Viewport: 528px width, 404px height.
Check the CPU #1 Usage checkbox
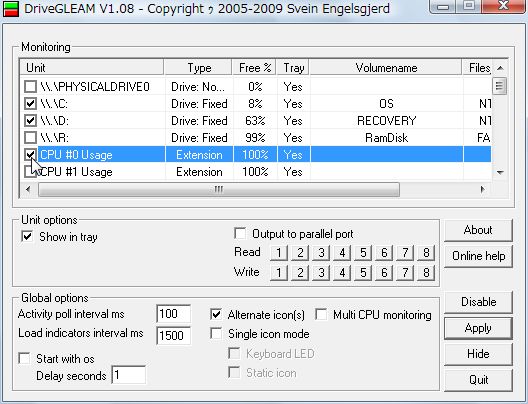click(x=30, y=171)
